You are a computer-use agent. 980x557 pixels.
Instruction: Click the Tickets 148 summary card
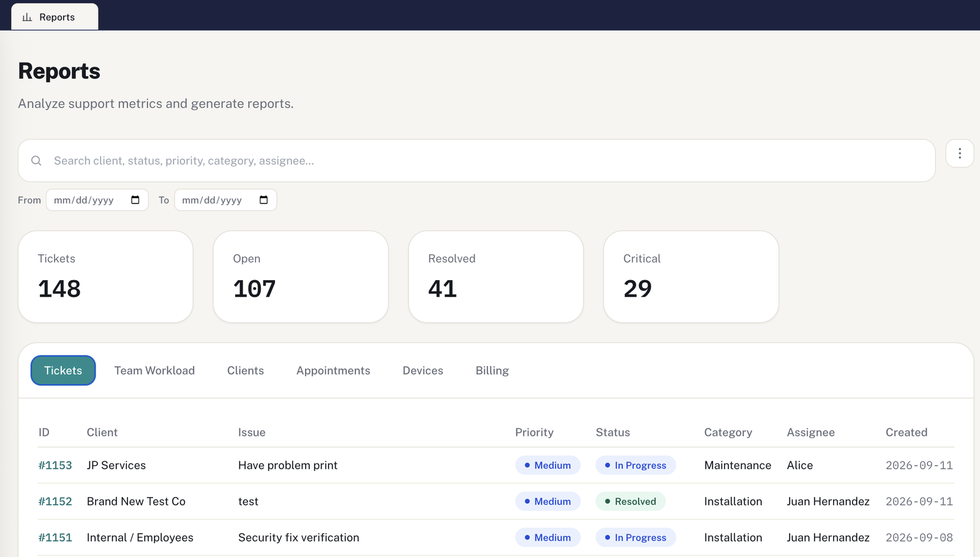(105, 276)
